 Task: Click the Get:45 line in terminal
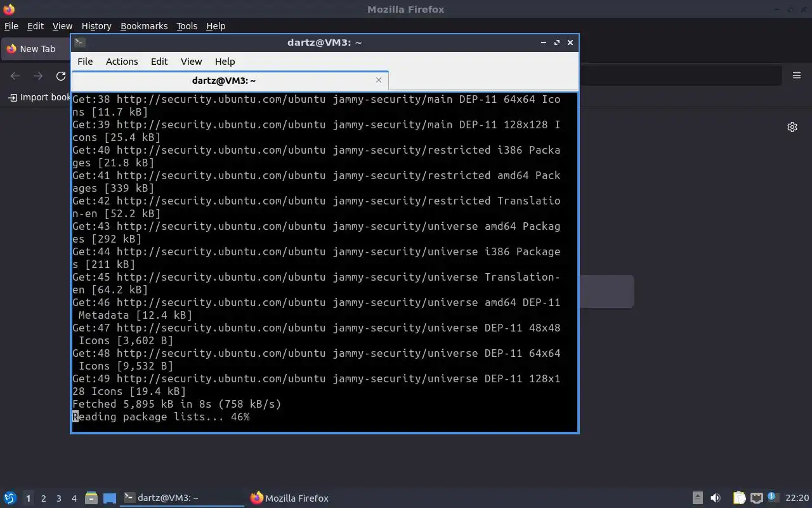(x=317, y=283)
